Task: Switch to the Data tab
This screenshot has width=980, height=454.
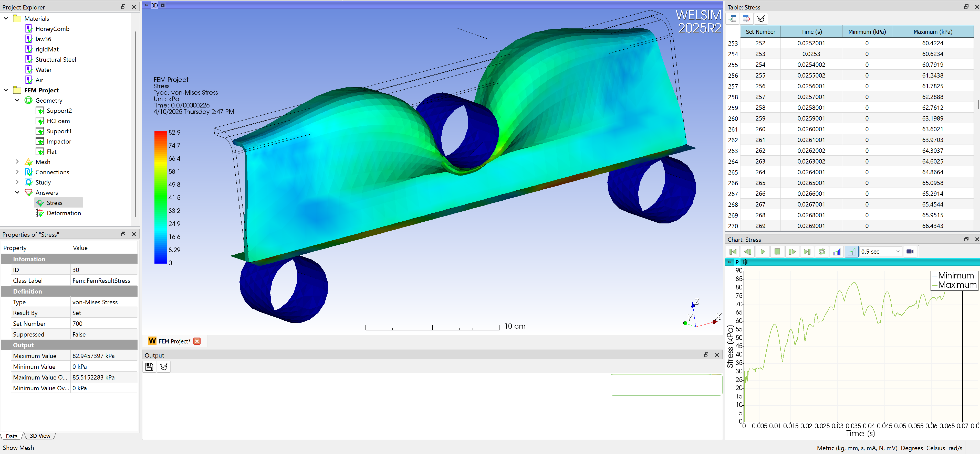Action: coord(12,436)
